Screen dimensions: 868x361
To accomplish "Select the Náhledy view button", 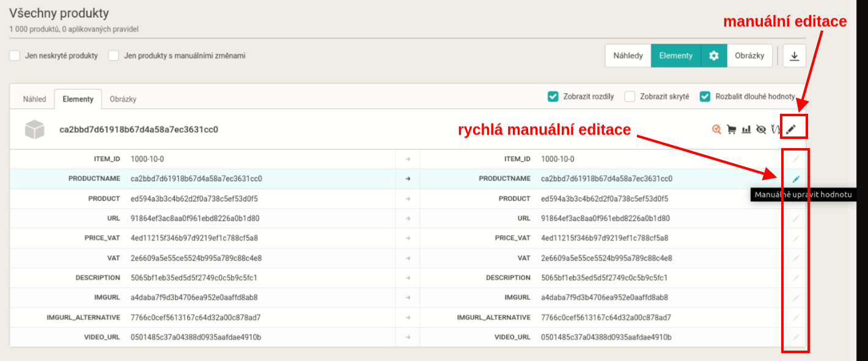I will click(x=628, y=56).
